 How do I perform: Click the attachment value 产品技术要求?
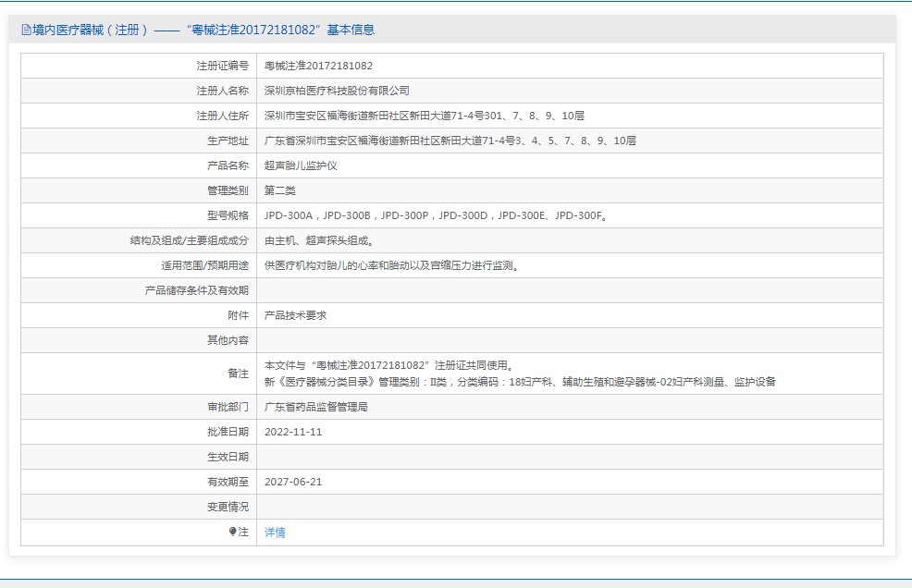point(295,315)
